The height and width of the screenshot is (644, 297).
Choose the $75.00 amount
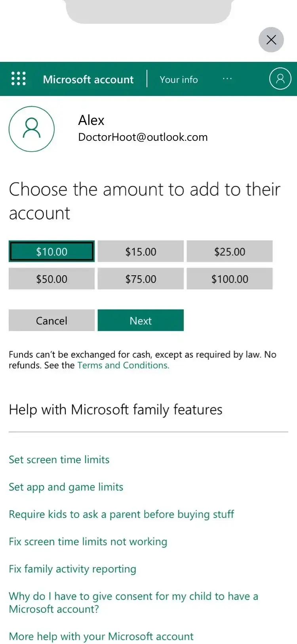(141, 279)
